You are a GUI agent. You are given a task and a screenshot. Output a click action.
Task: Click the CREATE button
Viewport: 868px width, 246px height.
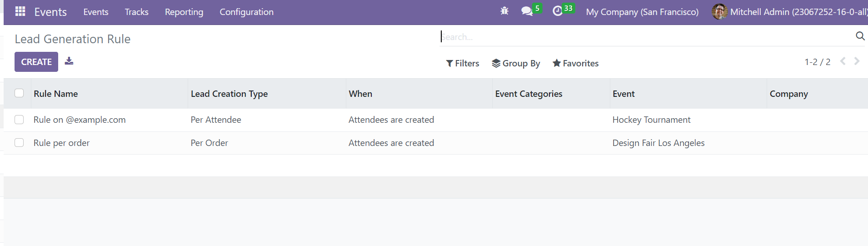coord(36,62)
